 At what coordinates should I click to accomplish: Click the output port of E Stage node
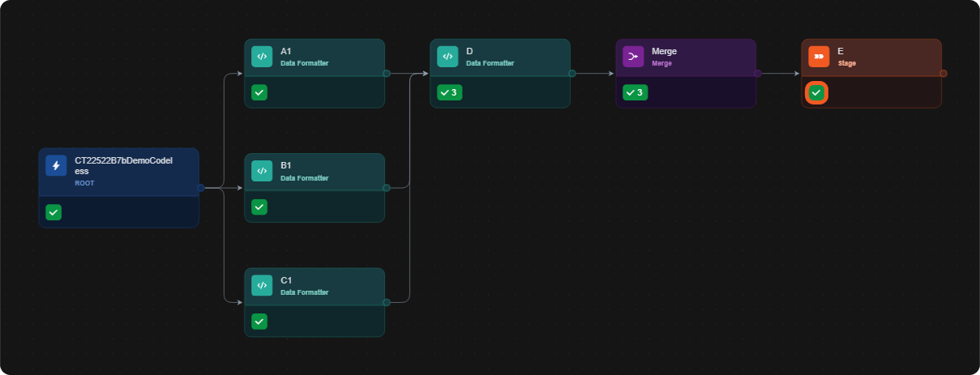pos(944,74)
